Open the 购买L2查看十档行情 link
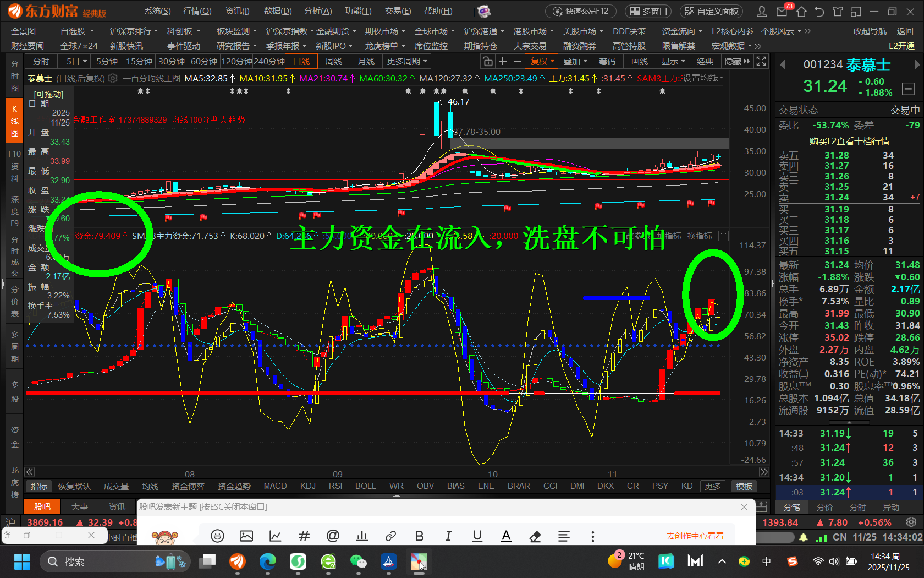 tap(849, 141)
